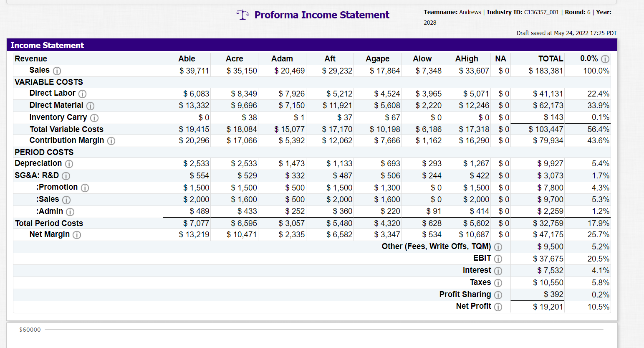Select the Alow column header
644x348 pixels.
[x=422, y=58]
